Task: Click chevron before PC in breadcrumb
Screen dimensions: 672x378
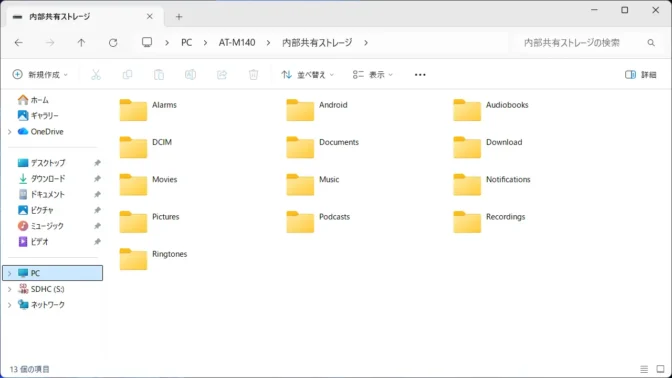Action: [x=167, y=42]
